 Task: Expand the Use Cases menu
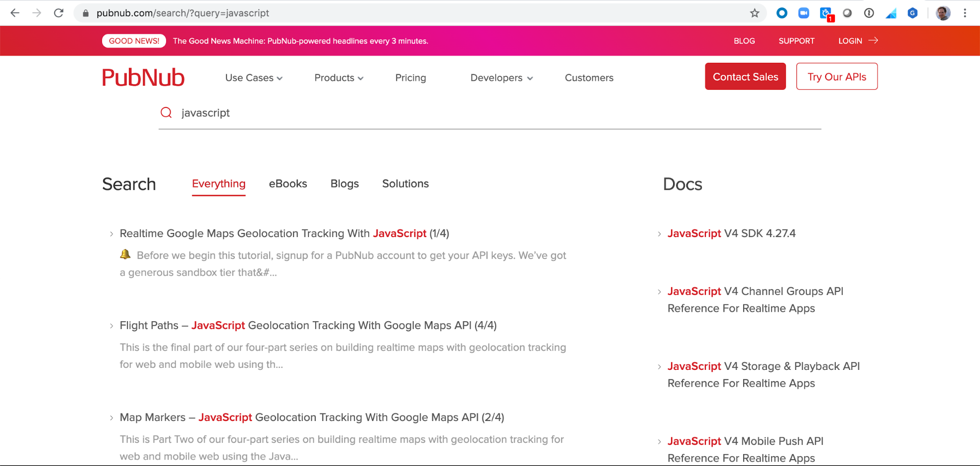click(x=254, y=78)
